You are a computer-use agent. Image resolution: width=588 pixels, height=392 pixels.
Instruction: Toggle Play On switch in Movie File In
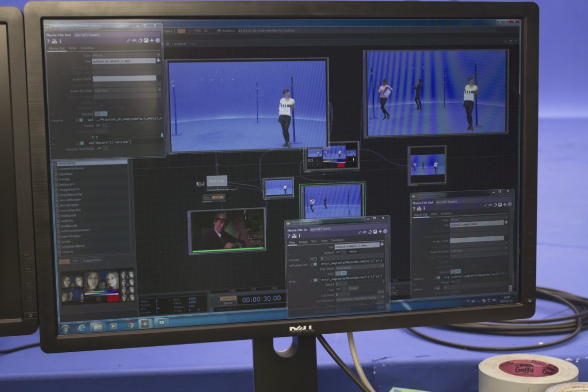(341, 273)
